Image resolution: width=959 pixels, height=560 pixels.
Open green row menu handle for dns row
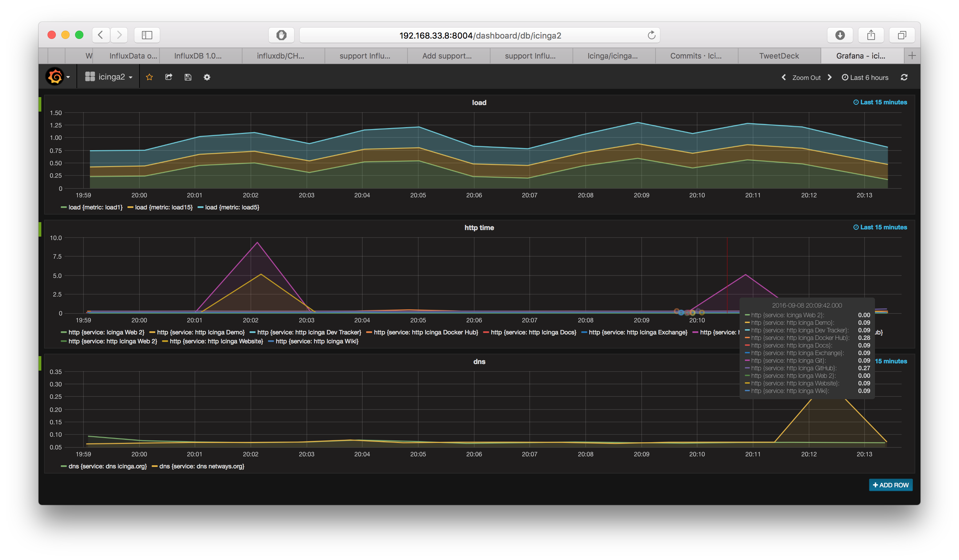(40, 363)
